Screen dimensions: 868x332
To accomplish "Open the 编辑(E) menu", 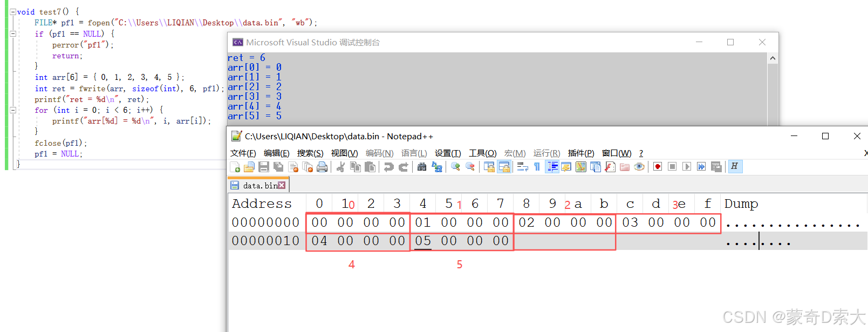I will [x=277, y=153].
